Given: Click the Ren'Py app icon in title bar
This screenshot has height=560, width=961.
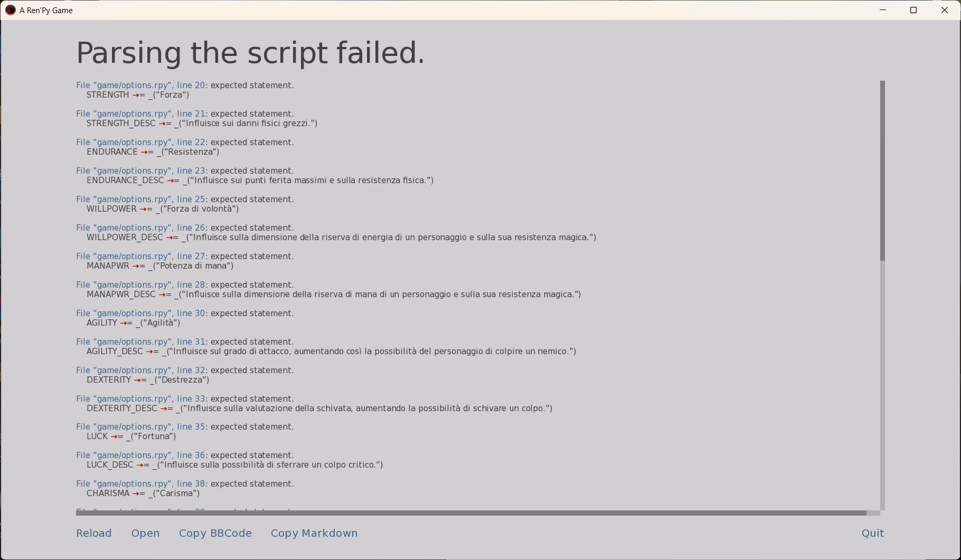Looking at the screenshot, I should [x=11, y=10].
